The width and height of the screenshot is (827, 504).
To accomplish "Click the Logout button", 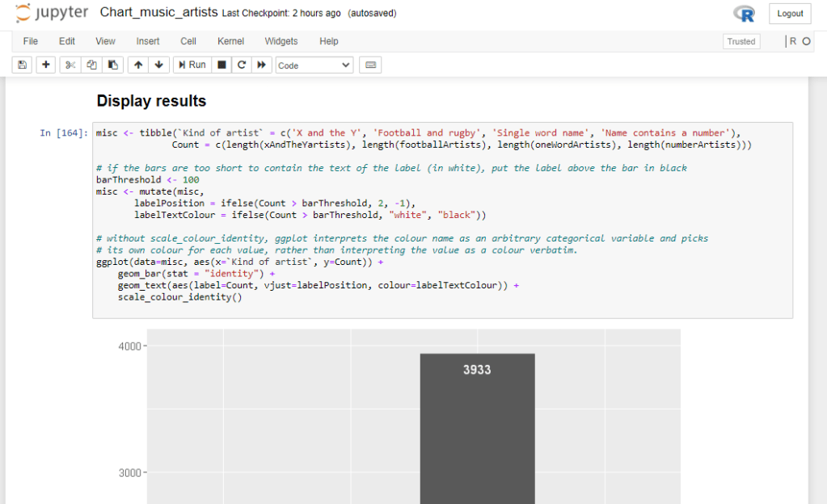I will point(790,14).
